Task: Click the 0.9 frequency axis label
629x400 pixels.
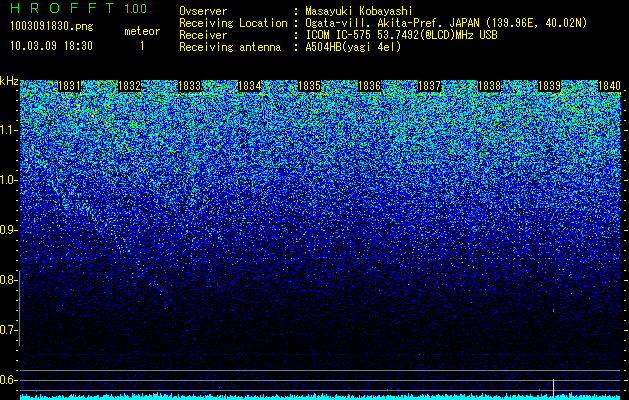Action: [9, 230]
